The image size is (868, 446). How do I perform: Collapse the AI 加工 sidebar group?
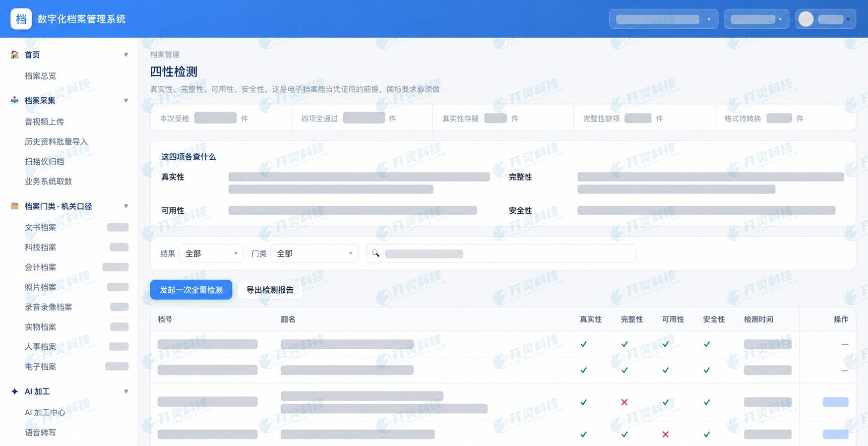tap(126, 391)
